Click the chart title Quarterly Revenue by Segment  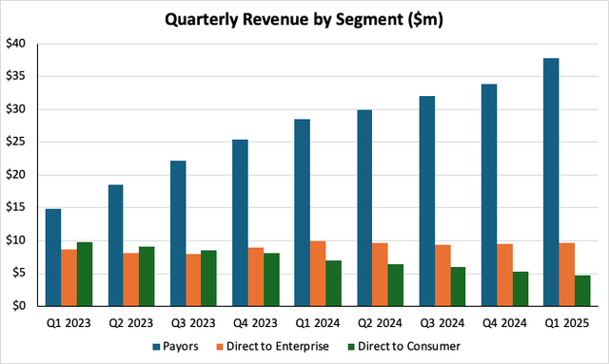click(x=304, y=19)
